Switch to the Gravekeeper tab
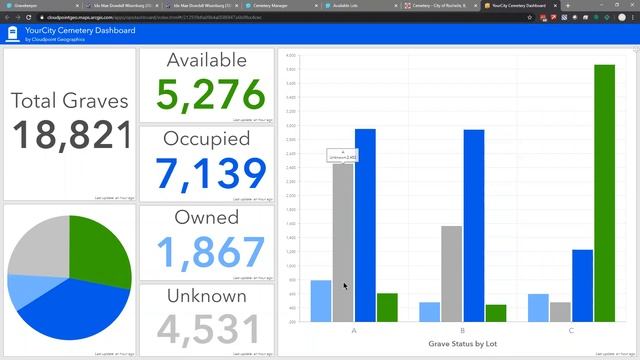 pos(41,6)
